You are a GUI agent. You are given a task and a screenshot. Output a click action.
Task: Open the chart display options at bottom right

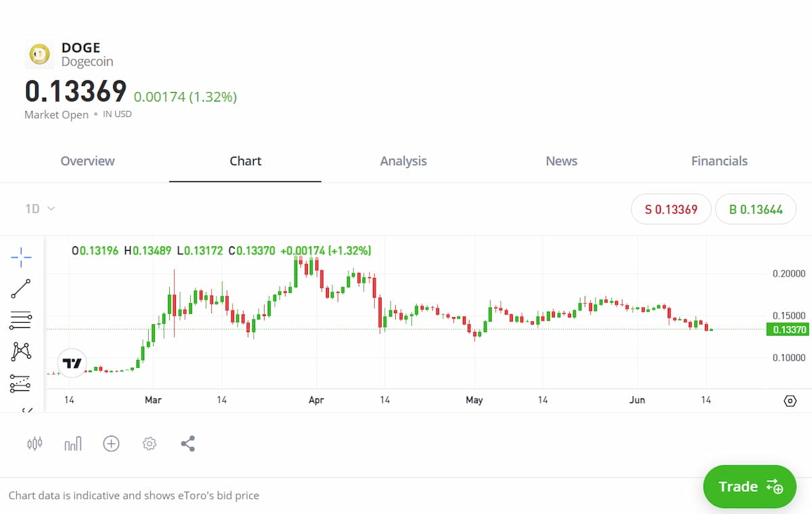(x=790, y=400)
